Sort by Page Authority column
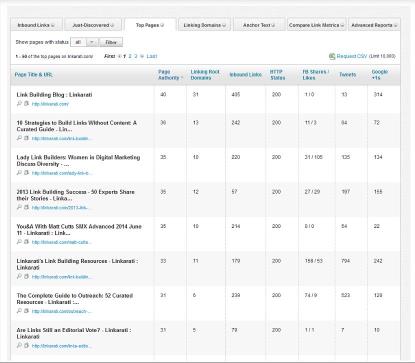The width and height of the screenshot is (415, 363). coord(171,75)
